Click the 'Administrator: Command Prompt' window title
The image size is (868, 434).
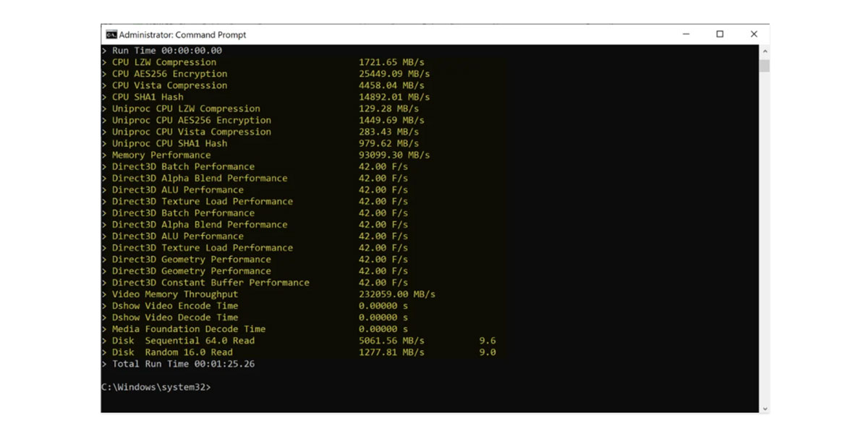(x=183, y=35)
